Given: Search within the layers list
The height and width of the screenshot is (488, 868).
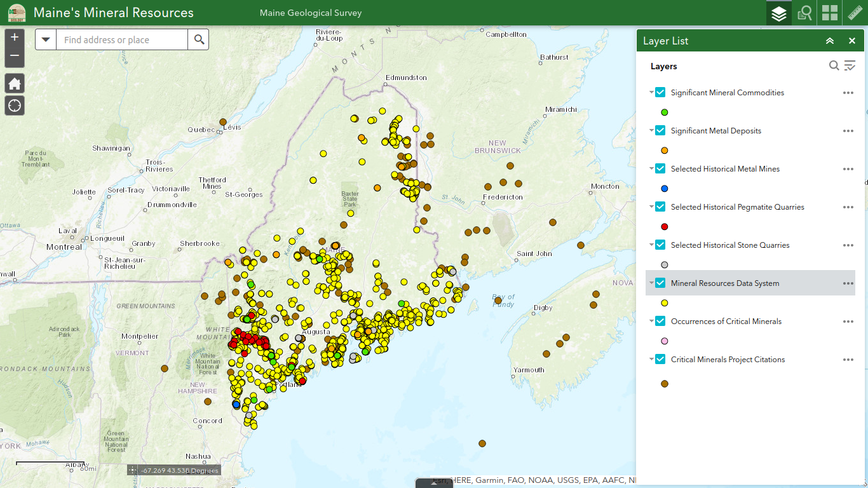Looking at the screenshot, I should pyautogui.click(x=834, y=65).
